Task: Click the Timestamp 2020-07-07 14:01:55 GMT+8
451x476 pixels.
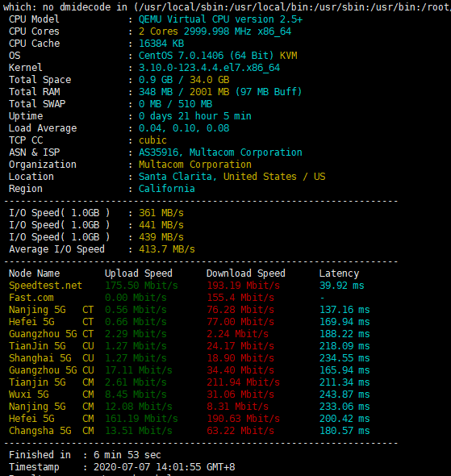Action: (164, 467)
